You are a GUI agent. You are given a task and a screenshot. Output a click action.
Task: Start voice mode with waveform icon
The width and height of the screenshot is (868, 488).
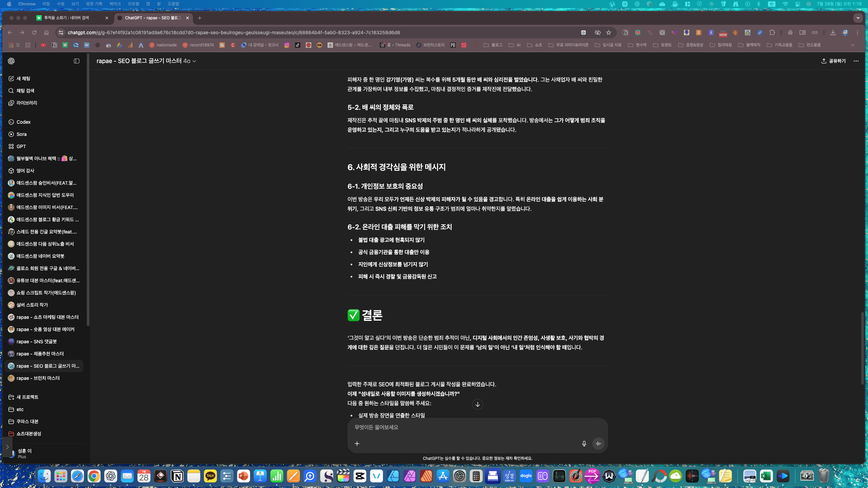(x=598, y=444)
